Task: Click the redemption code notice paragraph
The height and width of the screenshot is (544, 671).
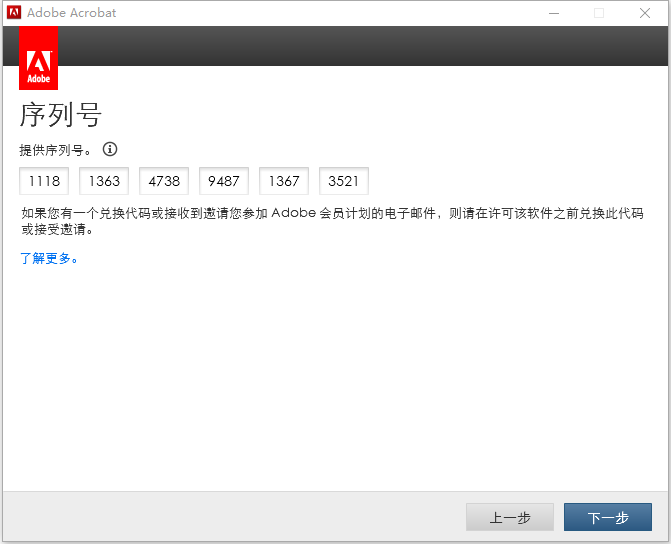Action: coord(333,221)
